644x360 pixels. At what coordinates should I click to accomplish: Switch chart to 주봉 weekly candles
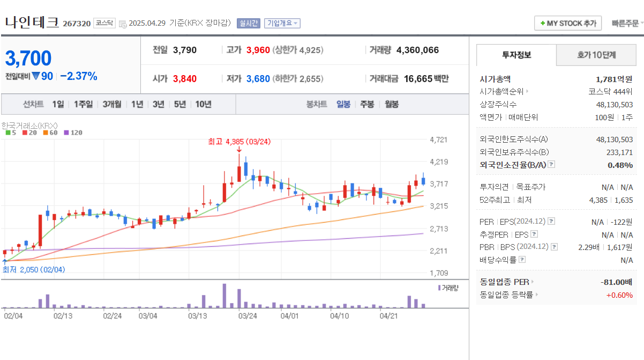[366, 104]
